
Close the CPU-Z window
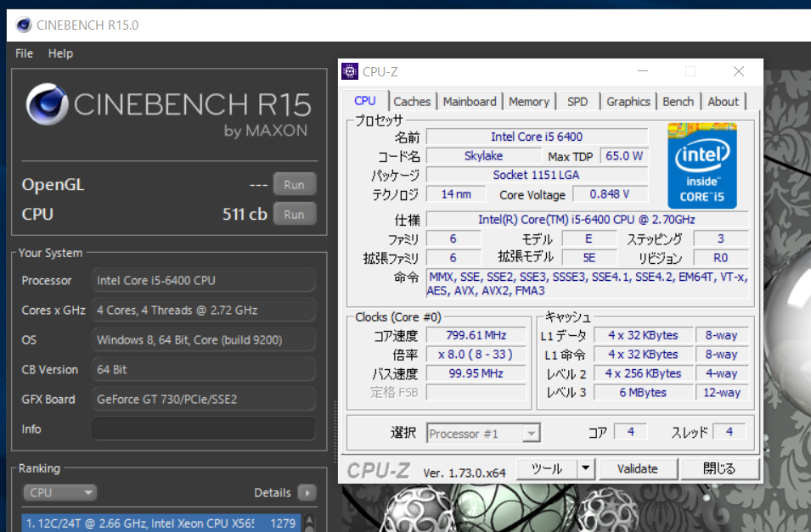(739, 71)
